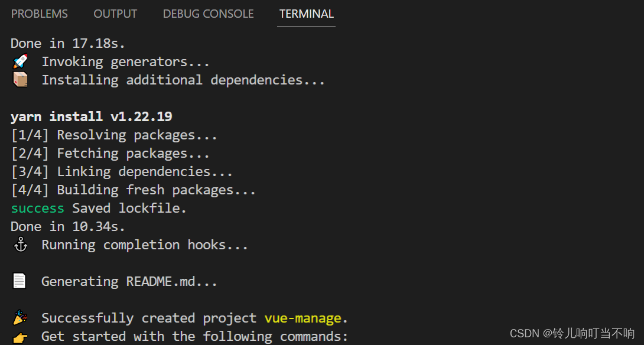Click the party popper icon beside Successfully created project
The width and height of the screenshot is (644, 345).
tap(19, 317)
